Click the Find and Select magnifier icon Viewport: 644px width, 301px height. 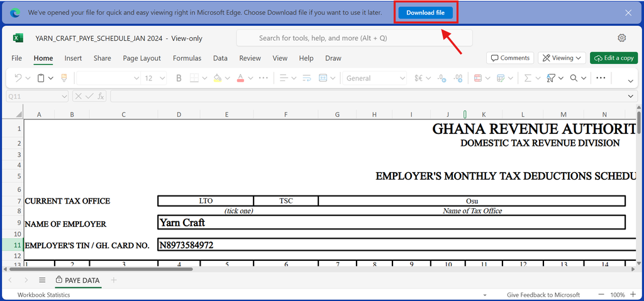[574, 78]
